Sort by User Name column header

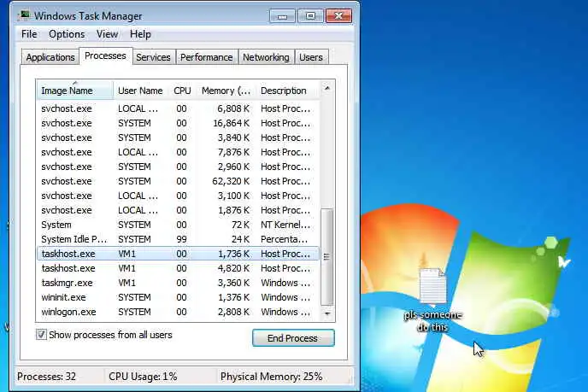141,91
